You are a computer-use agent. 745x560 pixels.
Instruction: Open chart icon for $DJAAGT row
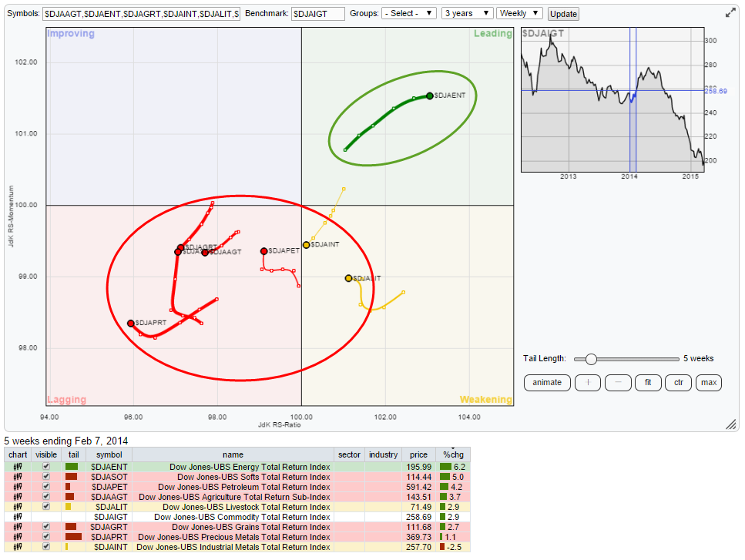pyautogui.click(x=18, y=497)
